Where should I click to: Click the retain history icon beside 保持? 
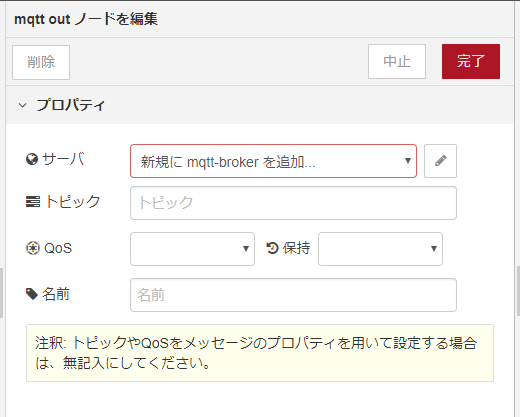tap(272, 248)
